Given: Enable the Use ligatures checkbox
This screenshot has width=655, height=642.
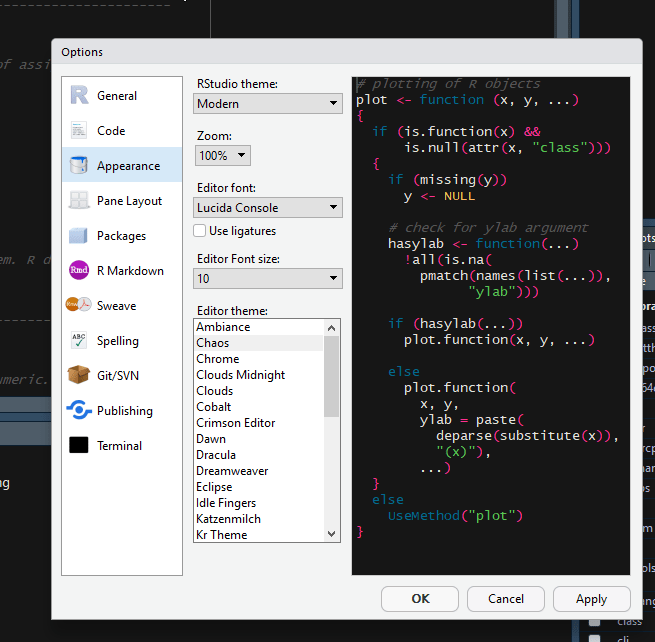Looking at the screenshot, I should click(200, 231).
